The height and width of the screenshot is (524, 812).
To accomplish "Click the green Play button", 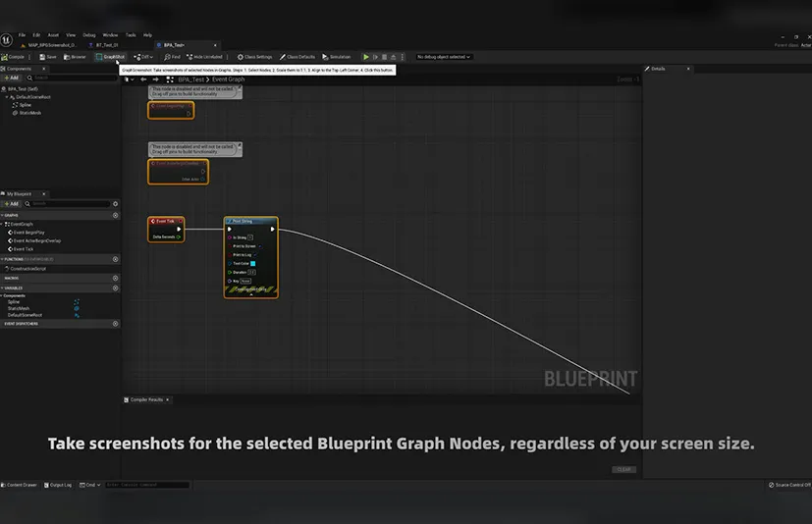I will coord(366,57).
